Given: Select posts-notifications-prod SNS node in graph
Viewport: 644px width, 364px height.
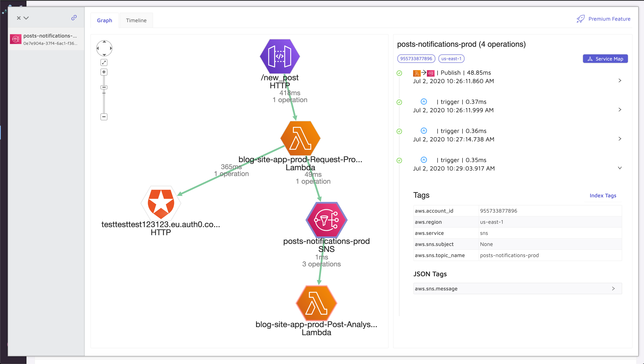Looking at the screenshot, I should [x=326, y=220].
